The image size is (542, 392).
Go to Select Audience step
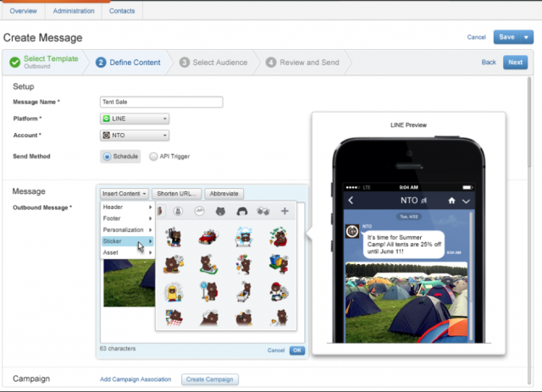click(213, 62)
